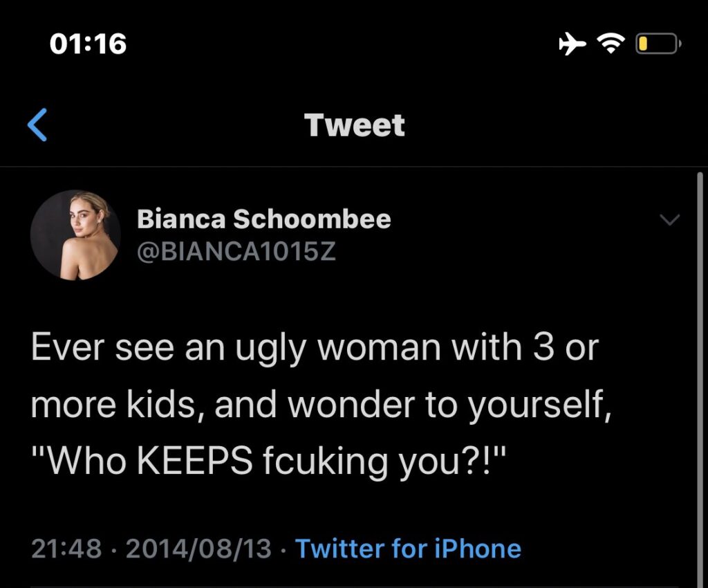
Task: Click the 2014/08/13 tweet date
Action: [x=199, y=549]
